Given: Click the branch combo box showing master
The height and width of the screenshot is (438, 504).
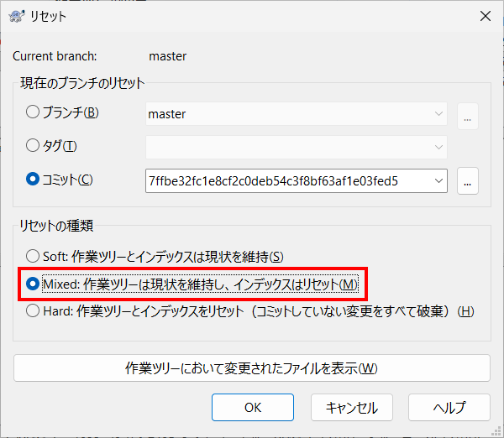Looking at the screenshot, I should (x=296, y=113).
